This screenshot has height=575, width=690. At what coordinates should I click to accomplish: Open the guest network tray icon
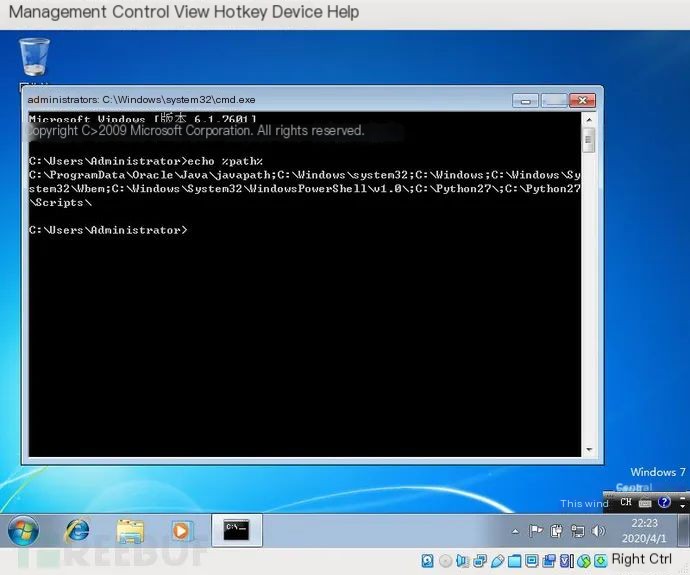[x=577, y=531]
